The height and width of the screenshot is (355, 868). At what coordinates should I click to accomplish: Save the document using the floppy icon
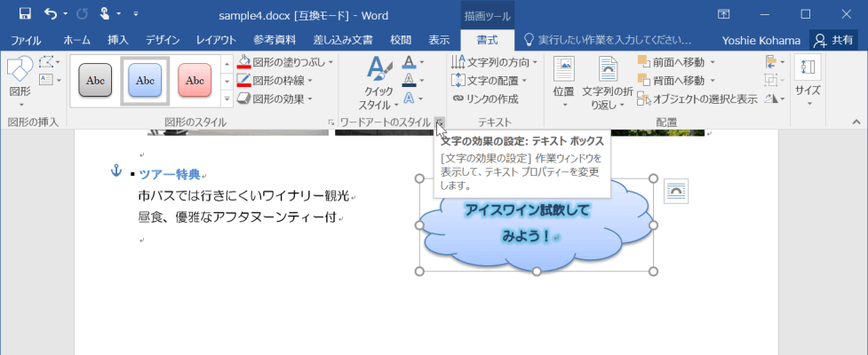tap(24, 14)
